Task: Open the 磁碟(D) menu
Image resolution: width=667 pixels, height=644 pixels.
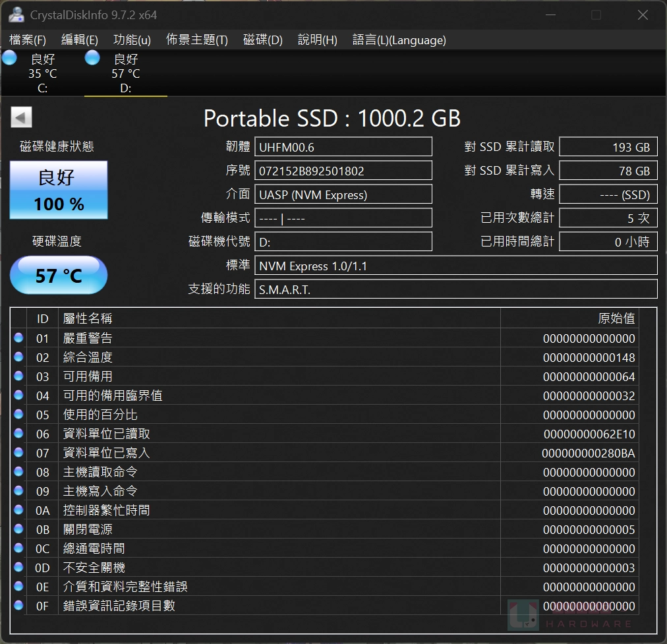Action: pyautogui.click(x=262, y=40)
